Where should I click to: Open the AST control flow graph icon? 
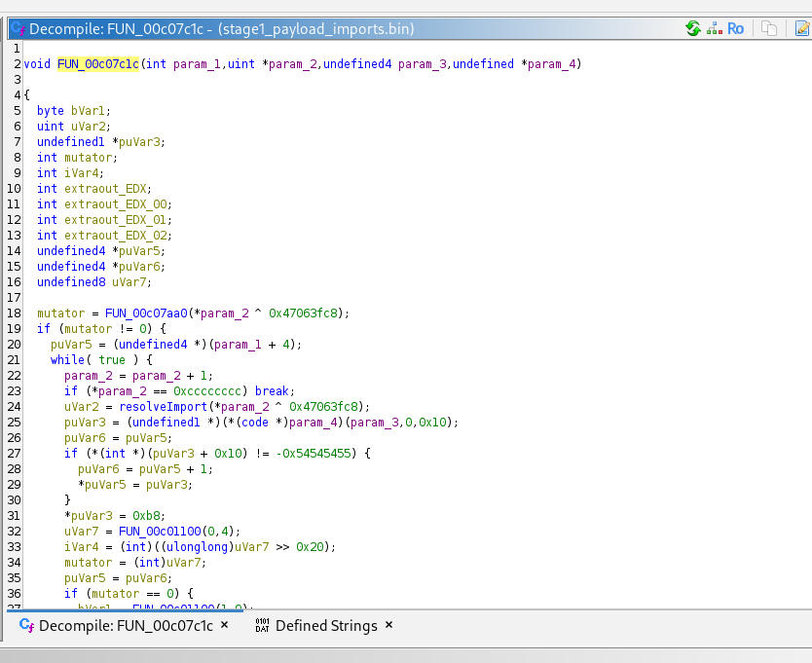[715, 28]
